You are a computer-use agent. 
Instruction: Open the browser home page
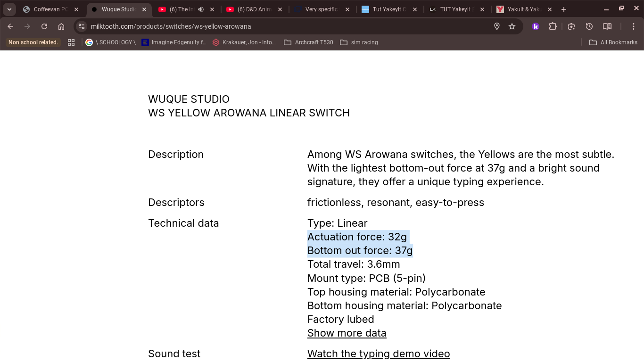(61, 26)
